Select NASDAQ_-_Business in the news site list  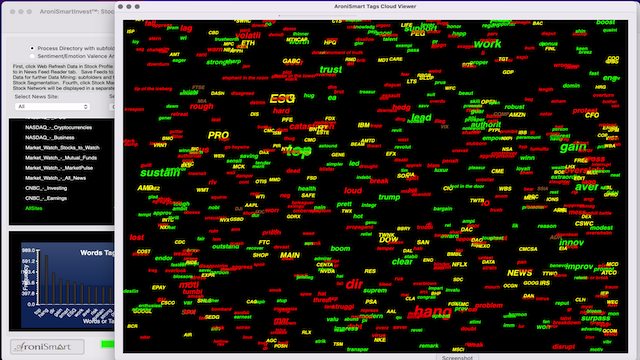coord(49,138)
